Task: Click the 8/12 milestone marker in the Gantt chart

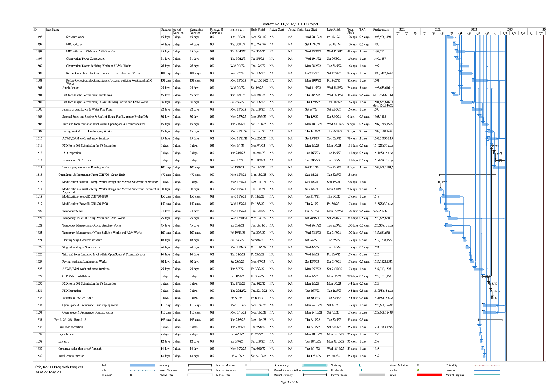Action: coord(490,284)
